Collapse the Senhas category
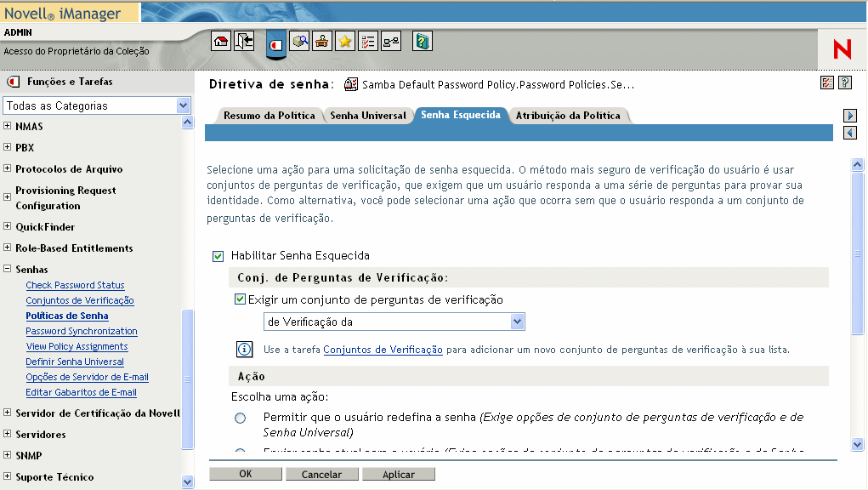Image resolution: width=868 pixels, height=490 pixels. [x=7, y=269]
